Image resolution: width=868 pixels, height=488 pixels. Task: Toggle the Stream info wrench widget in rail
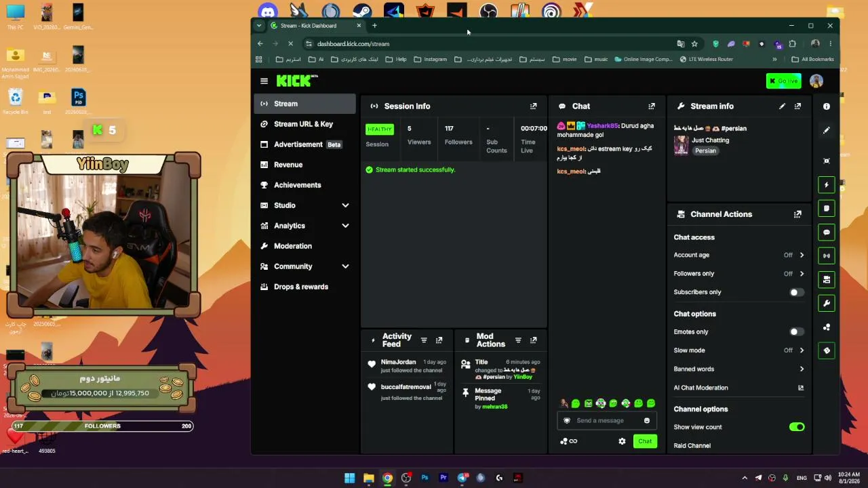click(826, 303)
